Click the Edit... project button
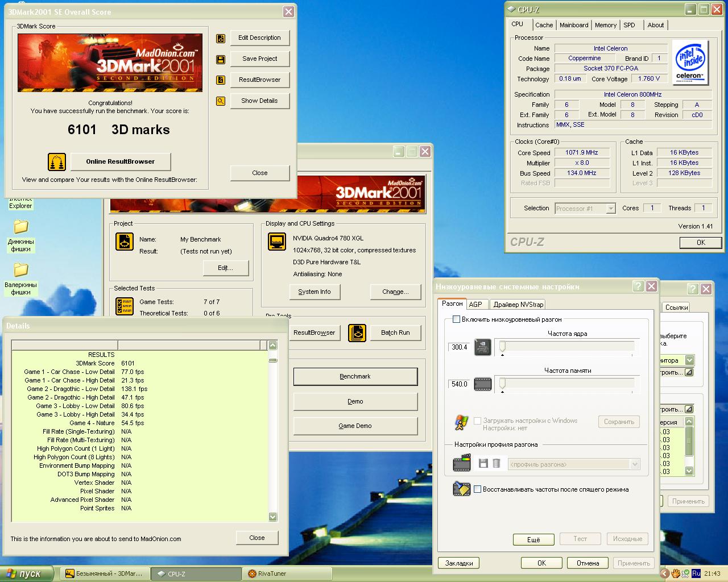The image size is (728, 582). (x=225, y=268)
